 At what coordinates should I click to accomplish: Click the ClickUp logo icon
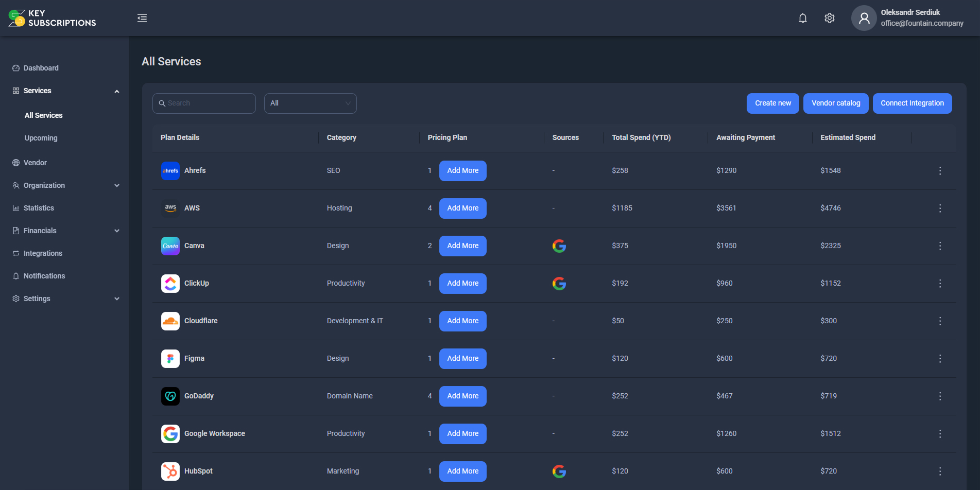[x=170, y=284]
